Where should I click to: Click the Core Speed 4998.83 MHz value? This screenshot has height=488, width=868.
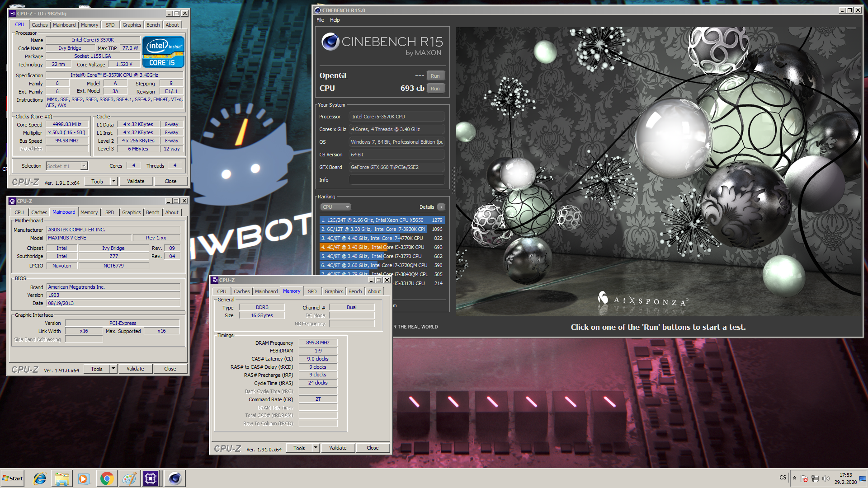[x=67, y=124]
